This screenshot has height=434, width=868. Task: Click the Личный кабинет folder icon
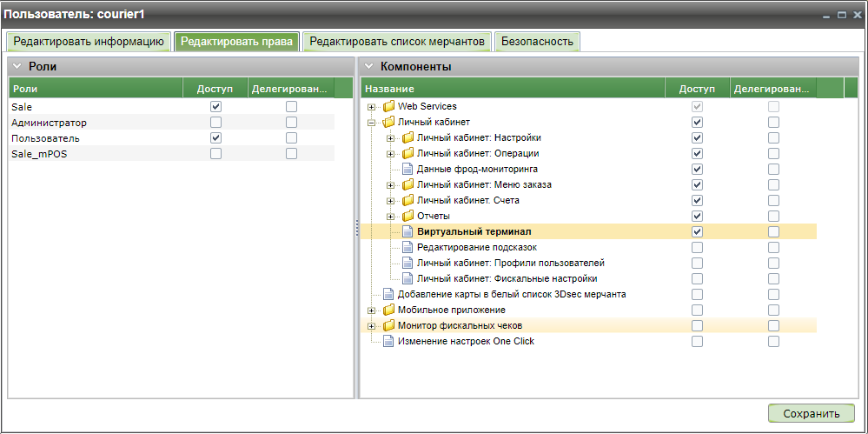click(x=388, y=122)
